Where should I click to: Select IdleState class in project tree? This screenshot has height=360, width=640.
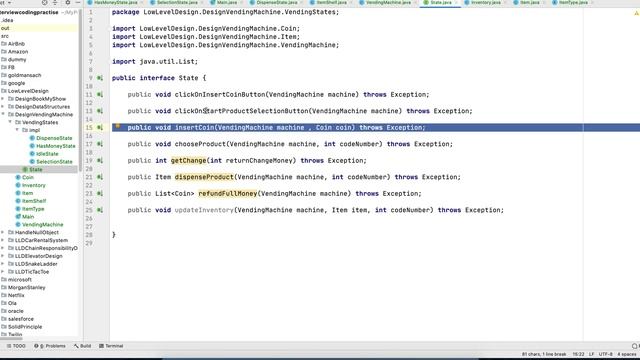pyautogui.click(x=44, y=154)
